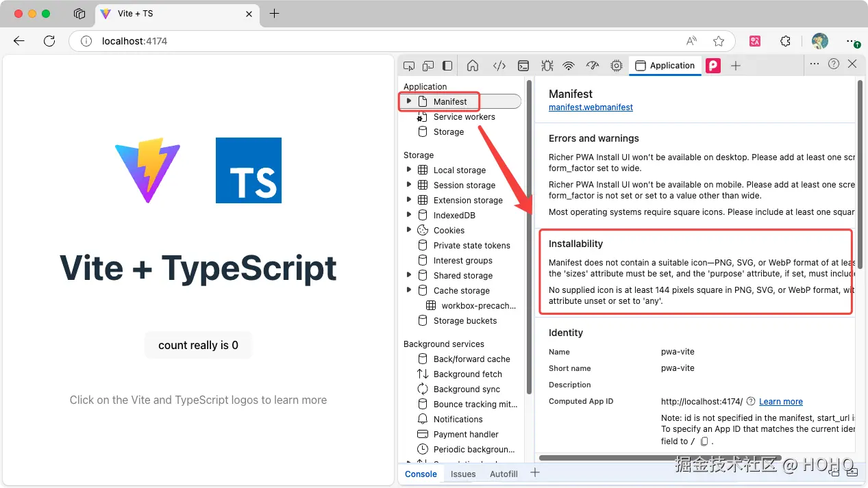Open the browser Extensions puzzle icon
Viewport: 868px width, 488px height.
pyautogui.click(x=786, y=41)
